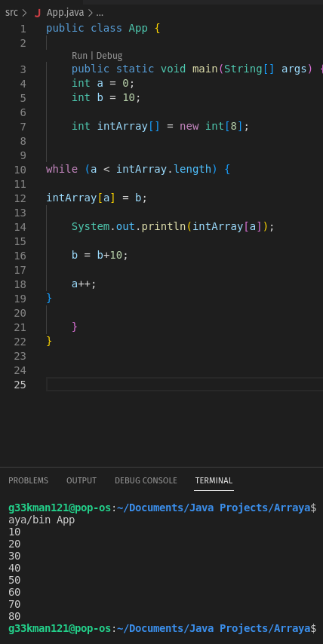Open the breadcrumb symbol ellipsis
Viewport: 323px width, 644px height.
coord(100,13)
